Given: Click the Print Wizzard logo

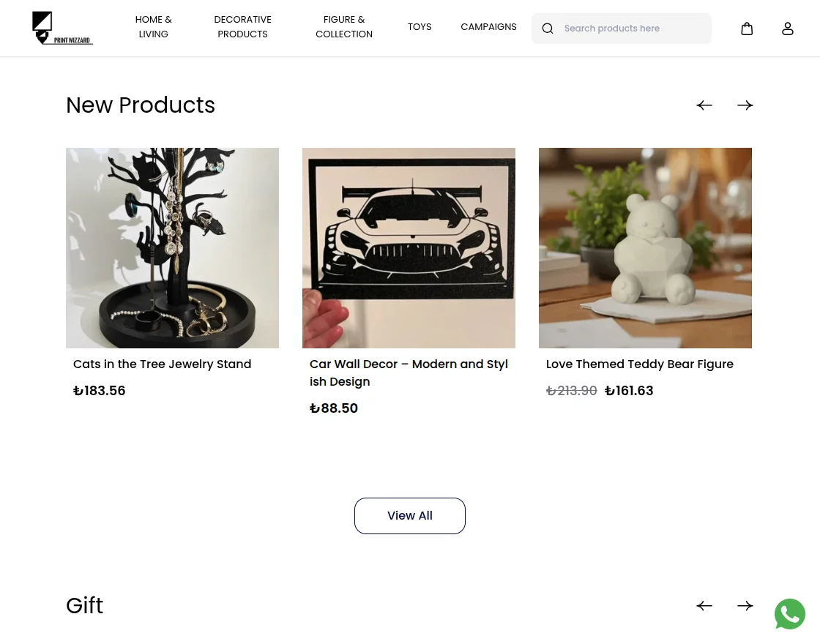Looking at the screenshot, I should [62, 28].
